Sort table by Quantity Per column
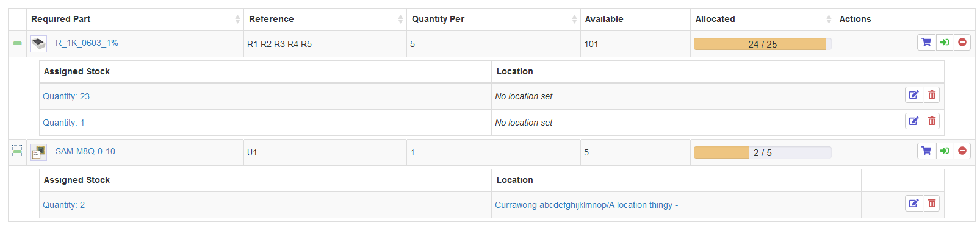 coord(493,19)
